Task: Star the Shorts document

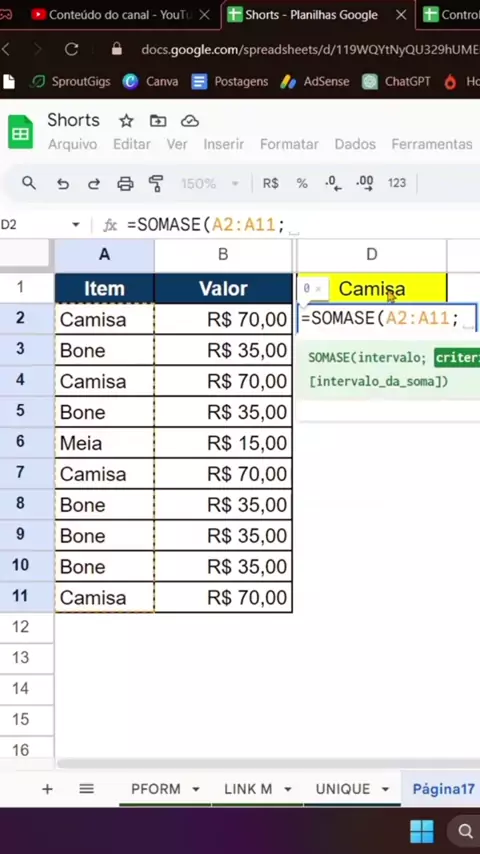Action: [x=126, y=121]
